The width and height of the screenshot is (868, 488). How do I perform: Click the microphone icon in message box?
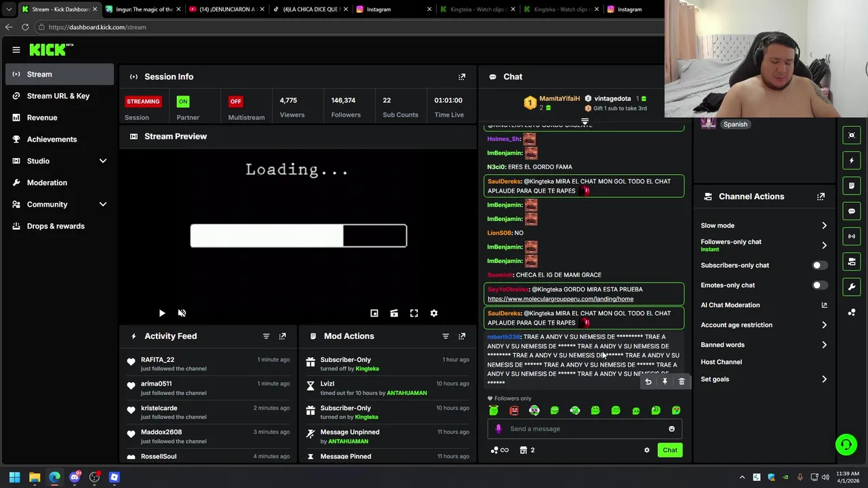pyautogui.click(x=498, y=428)
